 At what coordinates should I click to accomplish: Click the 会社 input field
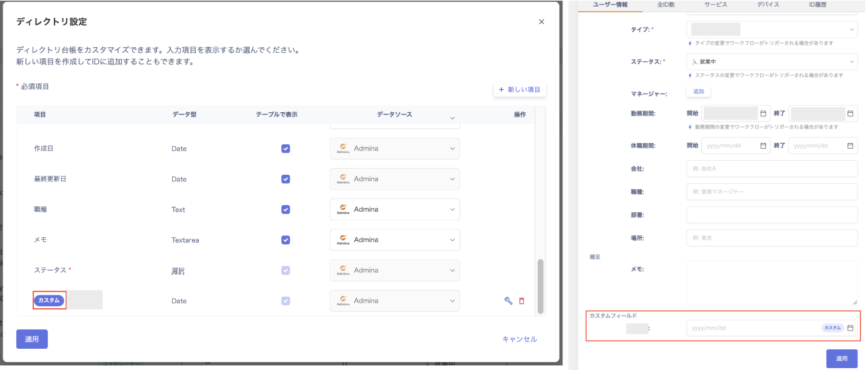[772, 169]
